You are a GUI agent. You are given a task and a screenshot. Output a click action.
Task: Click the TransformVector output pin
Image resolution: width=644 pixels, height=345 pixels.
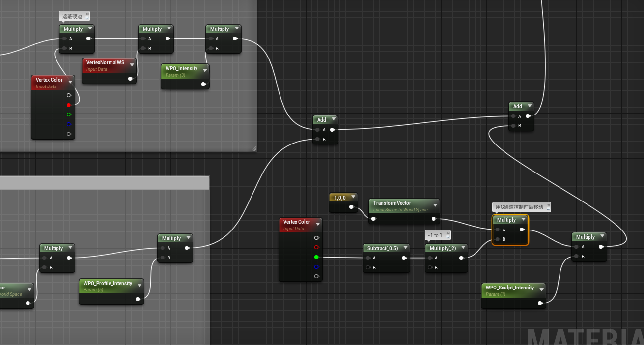[x=434, y=219]
